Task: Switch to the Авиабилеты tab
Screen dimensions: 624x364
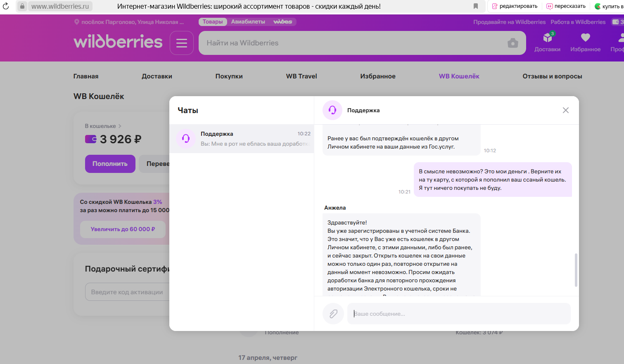Action: [x=248, y=22]
